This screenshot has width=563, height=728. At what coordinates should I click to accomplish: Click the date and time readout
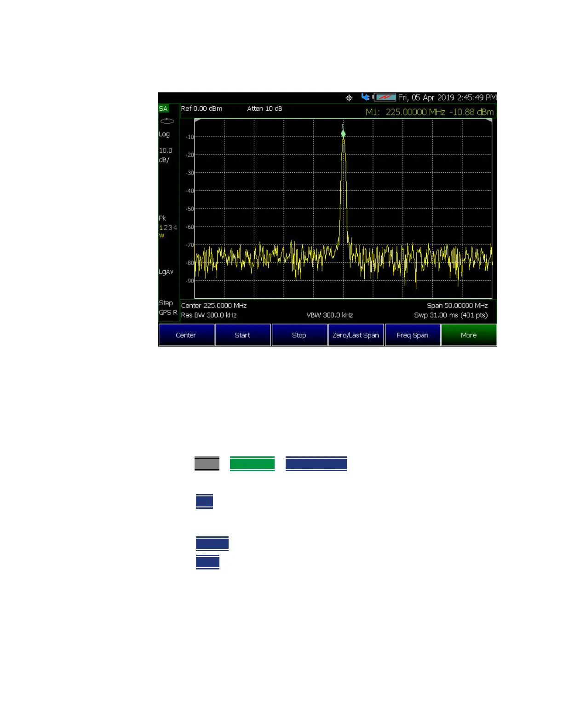click(447, 97)
